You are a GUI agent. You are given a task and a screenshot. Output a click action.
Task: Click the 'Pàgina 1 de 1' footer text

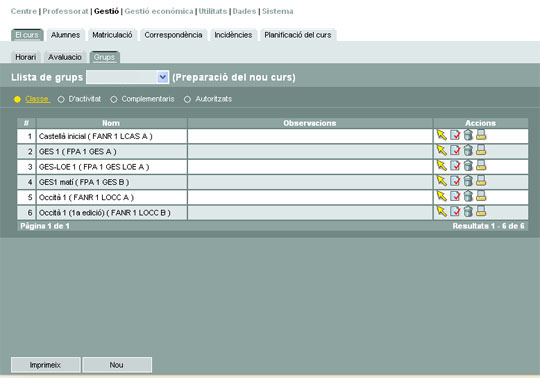coord(45,226)
